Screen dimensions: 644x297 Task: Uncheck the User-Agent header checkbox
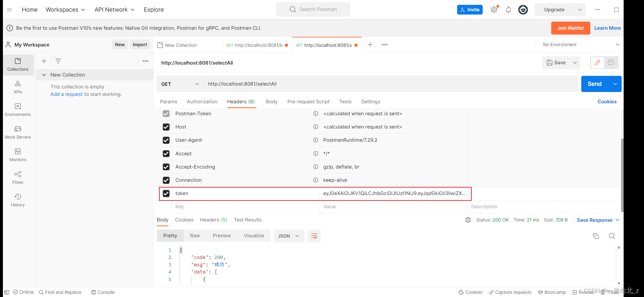point(166,140)
